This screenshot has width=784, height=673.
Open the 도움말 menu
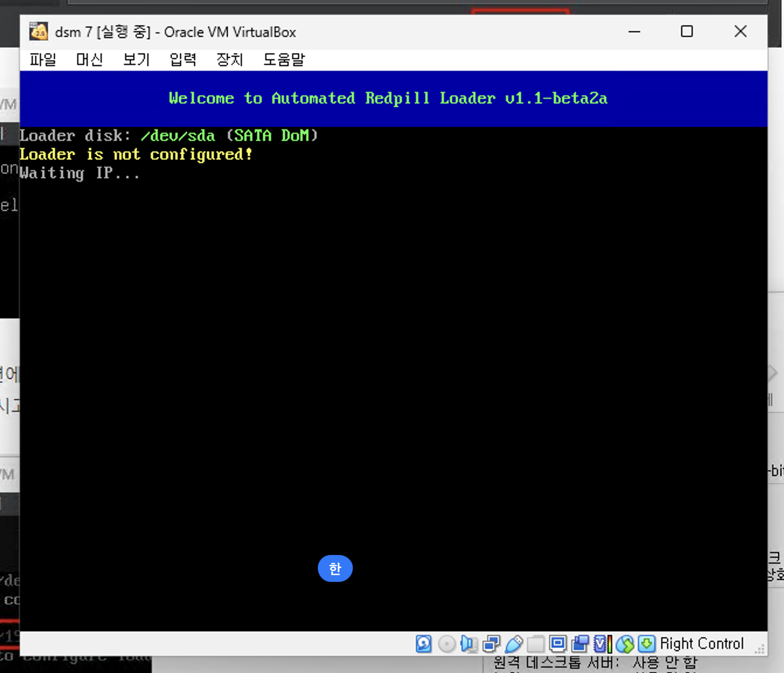pyautogui.click(x=284, y=60)
